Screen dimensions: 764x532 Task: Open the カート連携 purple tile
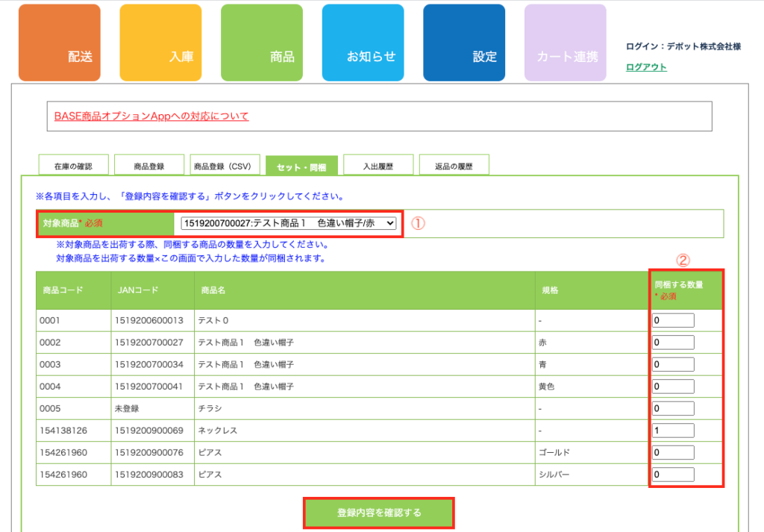tap(565, 43)
